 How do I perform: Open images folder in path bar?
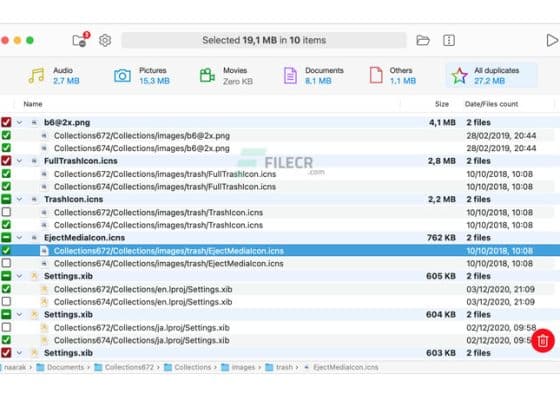click(238, 367)
